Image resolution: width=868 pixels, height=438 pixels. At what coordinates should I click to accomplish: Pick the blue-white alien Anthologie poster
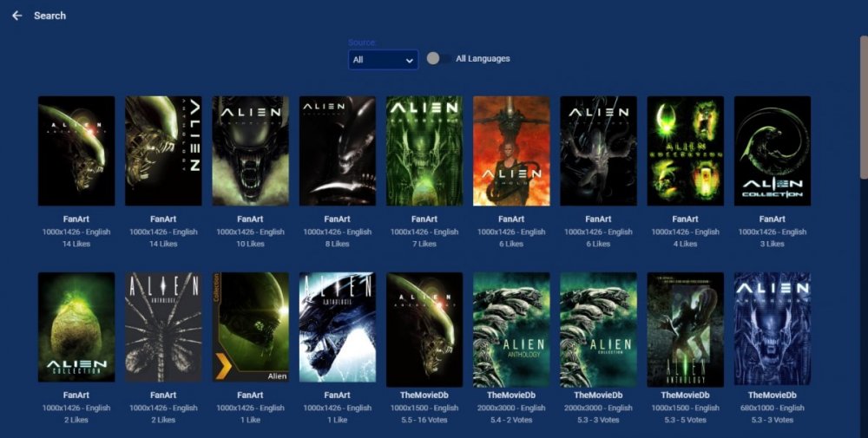(x=337, y=327)
